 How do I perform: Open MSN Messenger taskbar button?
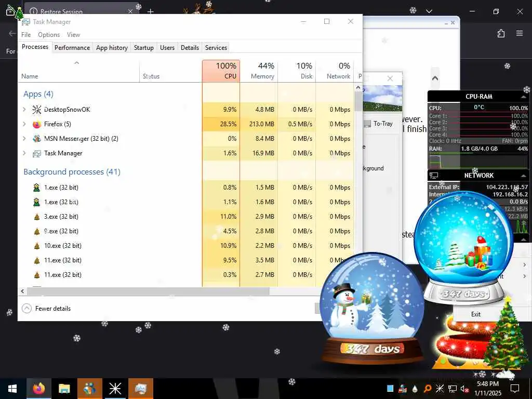[89, 389]
